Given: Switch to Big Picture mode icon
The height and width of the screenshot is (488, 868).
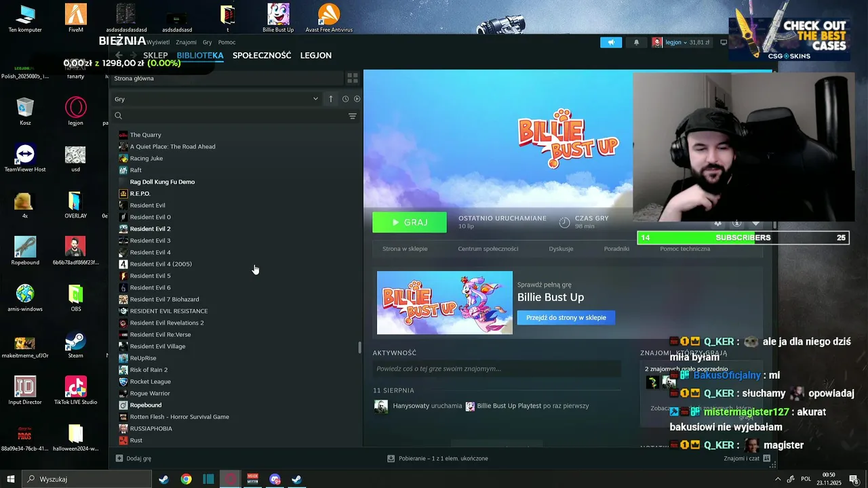Looking at the screenshot, I should pos(724,42).
